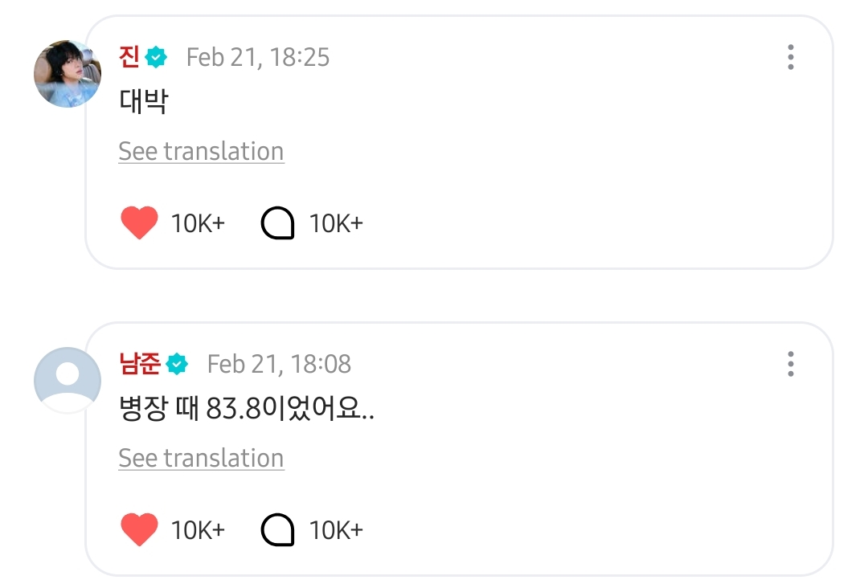Click the 10K+ like count on 진's comment
The width and height of the screenshot is (868, 588).
pos(198,223)
